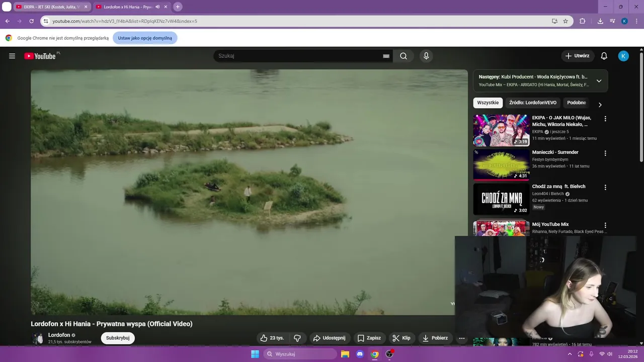Open Chrome downloads icon
The width and height of the screenshot is (644, 362).
click(x=600, y=21)
